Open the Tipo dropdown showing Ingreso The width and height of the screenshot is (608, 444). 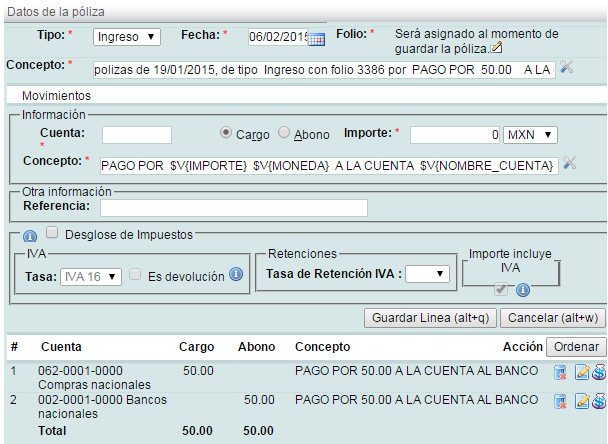pos(126,37)
